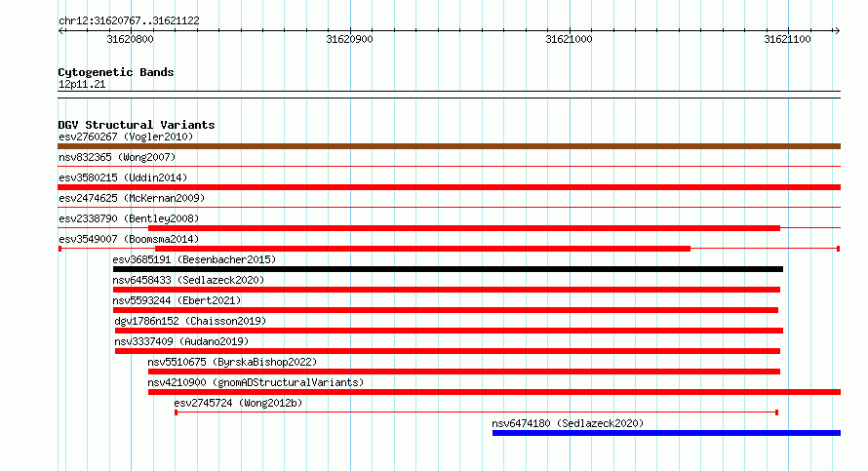Image resolution: width=868 pixels, height=471 pixels.
Task: Click the right arrow of the ruler
Action: pos(837,30)
